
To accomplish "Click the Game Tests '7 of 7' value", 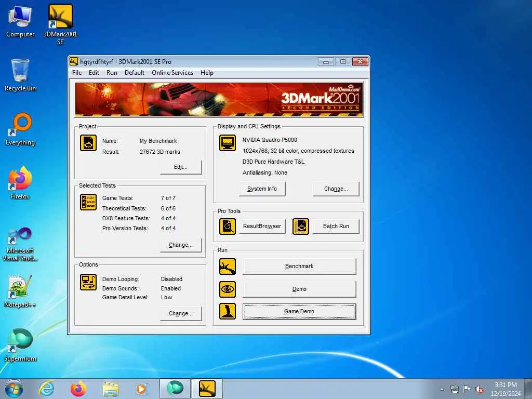I will click(168, 198).
